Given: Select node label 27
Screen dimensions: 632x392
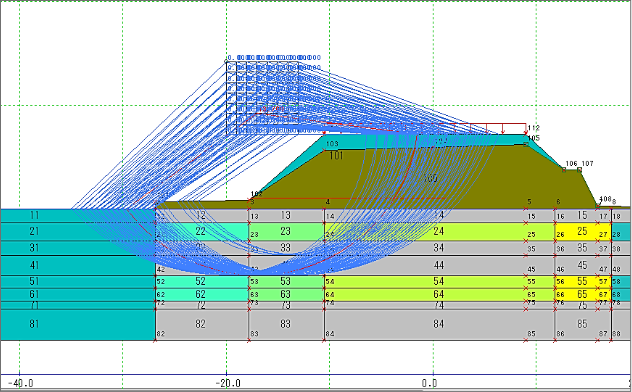Looking at the screenshot, I should [603, 234].
